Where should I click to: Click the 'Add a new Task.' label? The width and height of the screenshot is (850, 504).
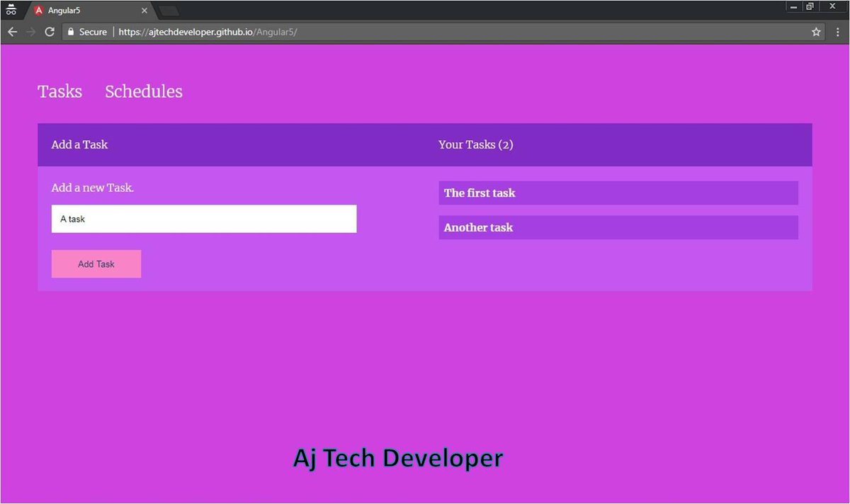[93, 188]
